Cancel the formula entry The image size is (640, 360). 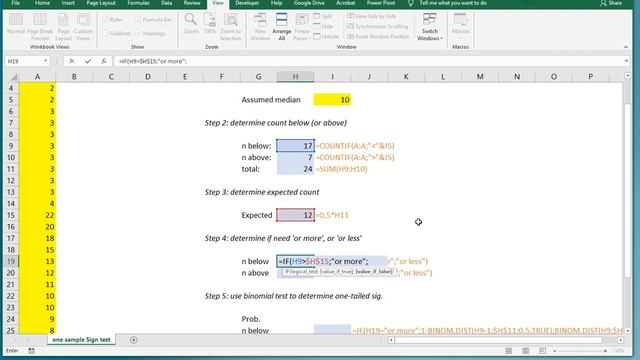click(x=72, y=61)
